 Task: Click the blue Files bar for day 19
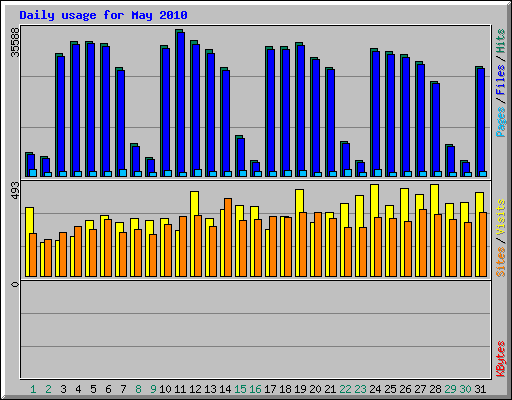point(301,110)
